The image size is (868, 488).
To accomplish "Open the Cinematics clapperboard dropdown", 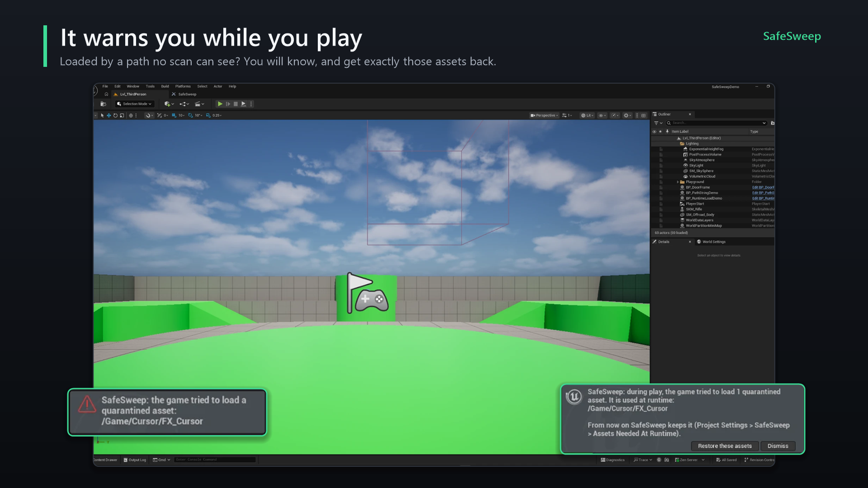I will (x=199, y=104).
